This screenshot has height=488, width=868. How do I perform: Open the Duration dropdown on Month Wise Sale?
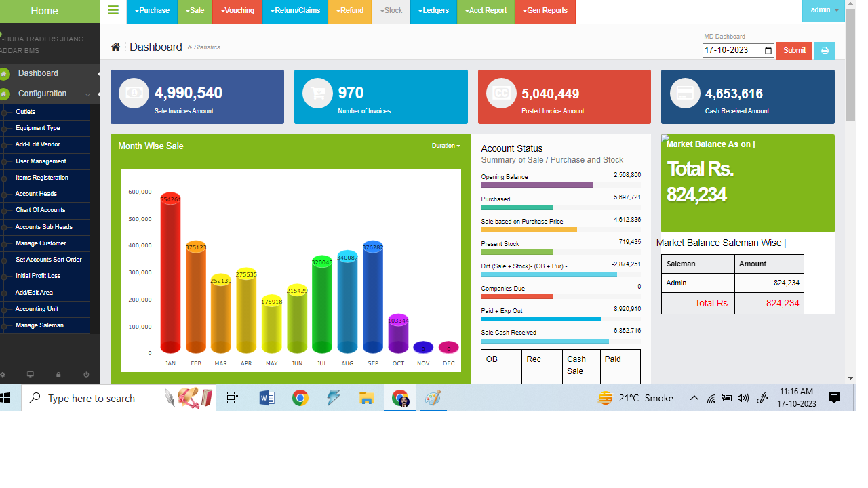[446, 146]
